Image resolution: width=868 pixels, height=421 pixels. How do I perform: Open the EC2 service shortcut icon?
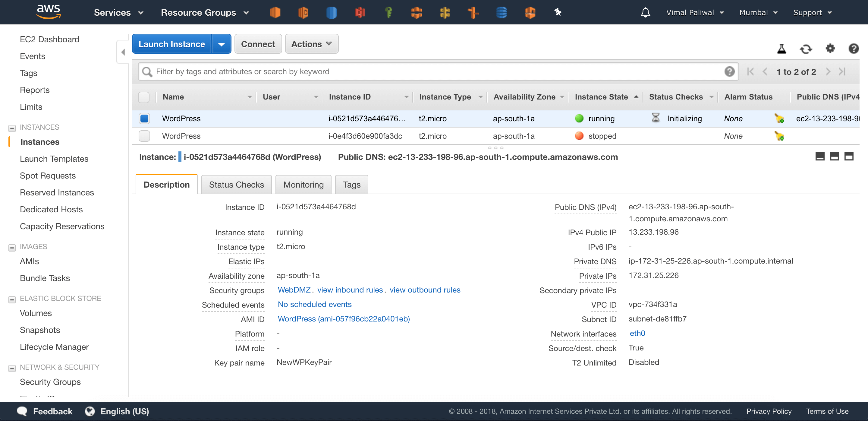click(275, 12)
